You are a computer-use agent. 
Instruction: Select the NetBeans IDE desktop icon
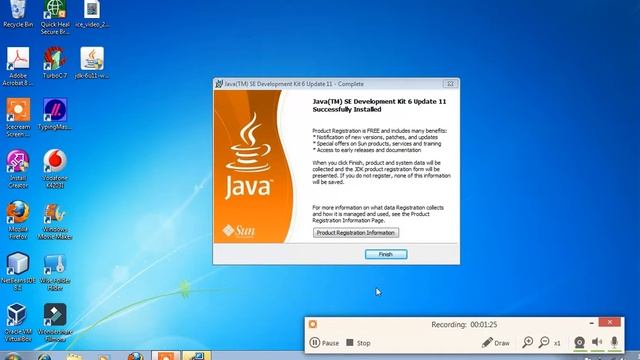18,271
